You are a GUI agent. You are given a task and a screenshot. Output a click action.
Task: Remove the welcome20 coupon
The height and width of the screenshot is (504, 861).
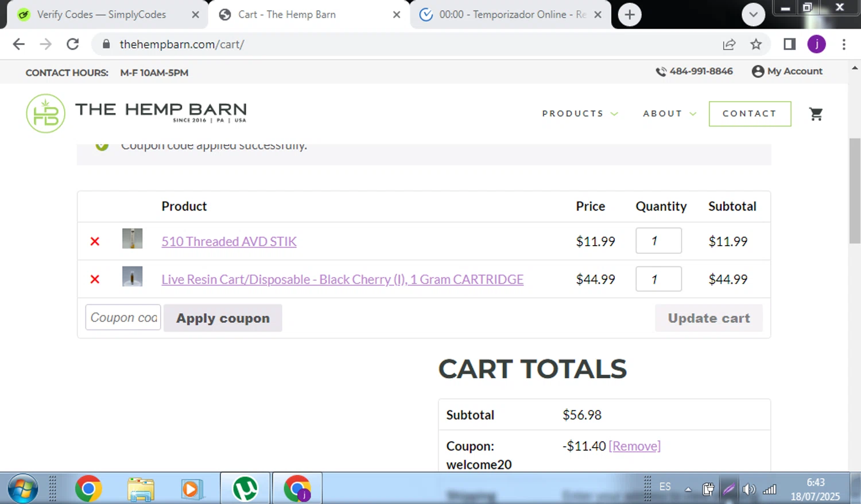(634, 446)
